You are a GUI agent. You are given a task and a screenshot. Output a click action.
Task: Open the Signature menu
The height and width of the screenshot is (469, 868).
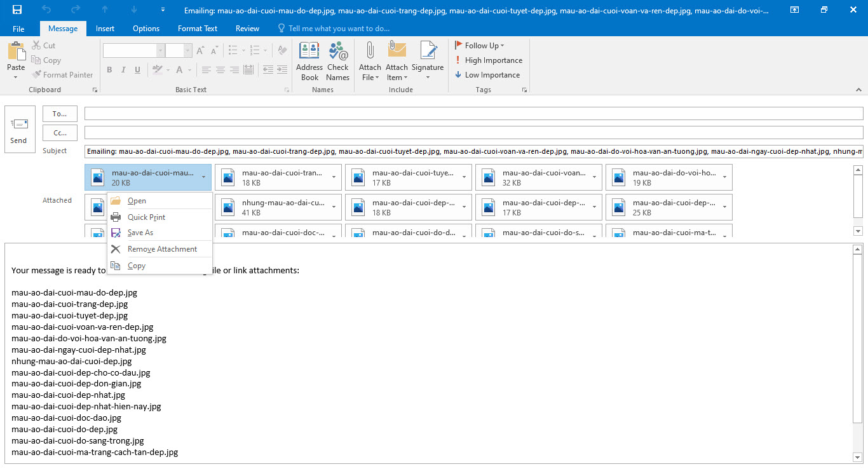pyautogui.click(x=428, y=62)
